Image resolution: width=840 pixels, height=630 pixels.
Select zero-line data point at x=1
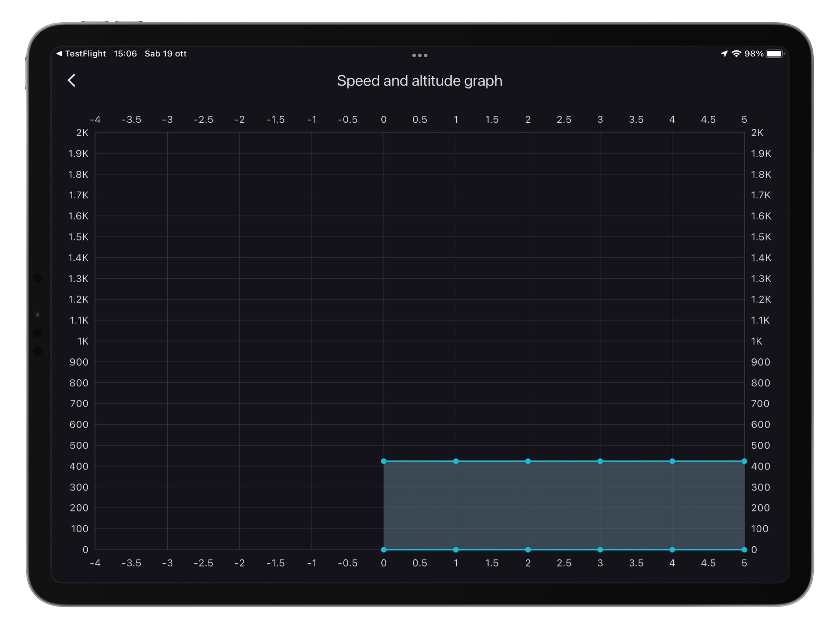456,549
